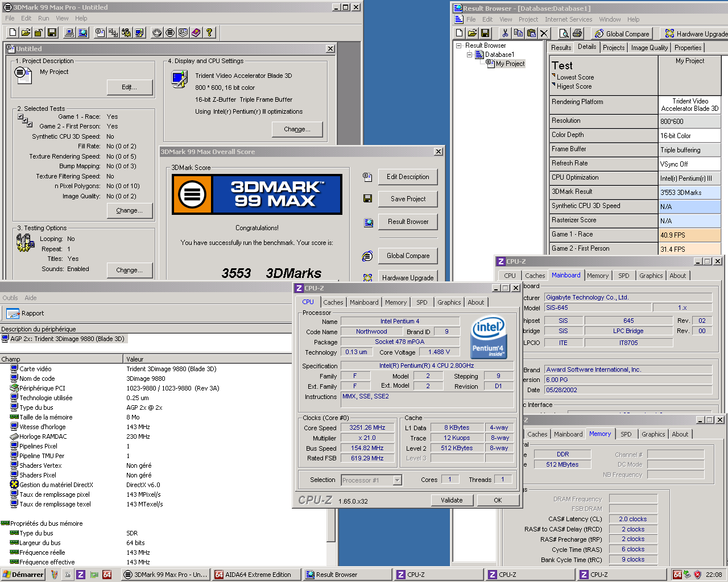Image resolution: width=728 pixels, height=582 pixels.
Task: Click the Edit Description button
Action: [408, 177]
